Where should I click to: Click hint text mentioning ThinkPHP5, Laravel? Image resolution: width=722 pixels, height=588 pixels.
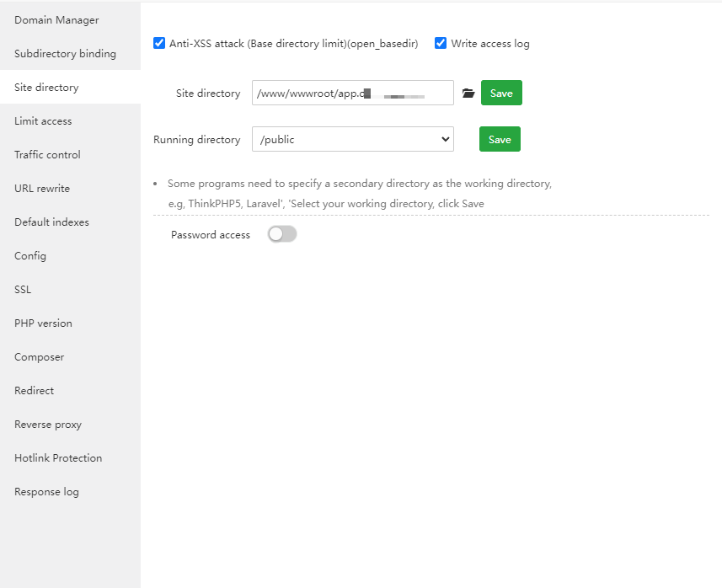click(326, 204)
